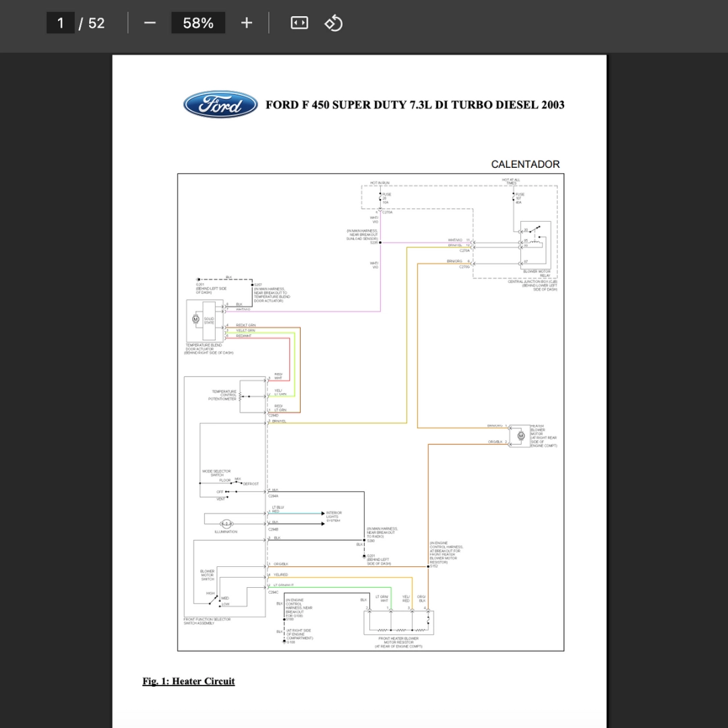Click the Ford logo on the page
The height and width of the screenshot is (728, 728).
[220, 104]
